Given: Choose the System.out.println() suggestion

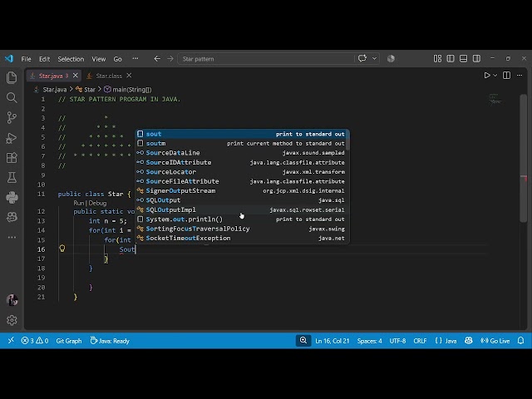Looking at the screenshot, I should [242, 219].
